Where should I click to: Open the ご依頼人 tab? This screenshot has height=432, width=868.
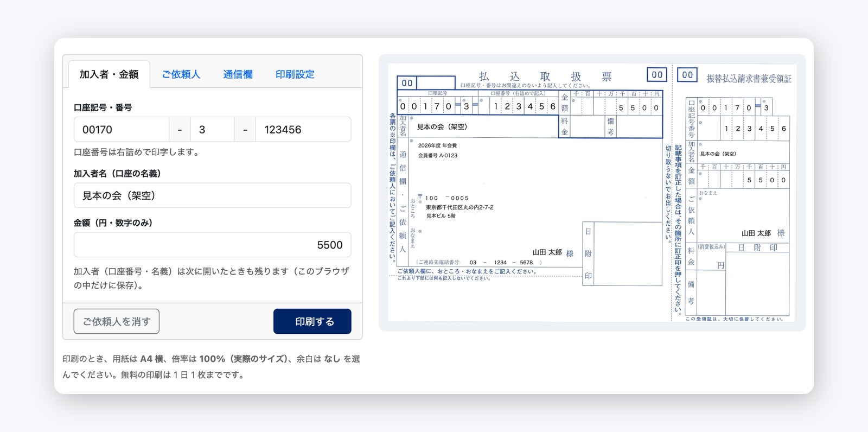pos(181,74)
